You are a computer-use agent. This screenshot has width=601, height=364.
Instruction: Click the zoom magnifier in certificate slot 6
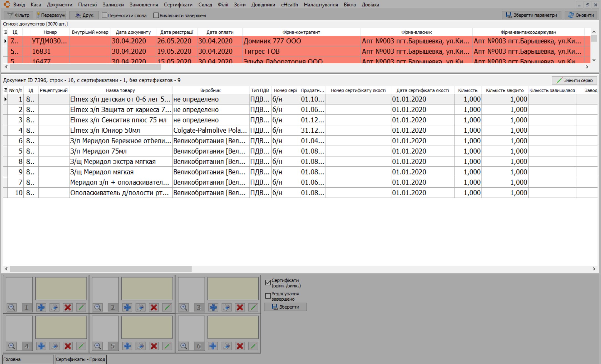point(184,346)
